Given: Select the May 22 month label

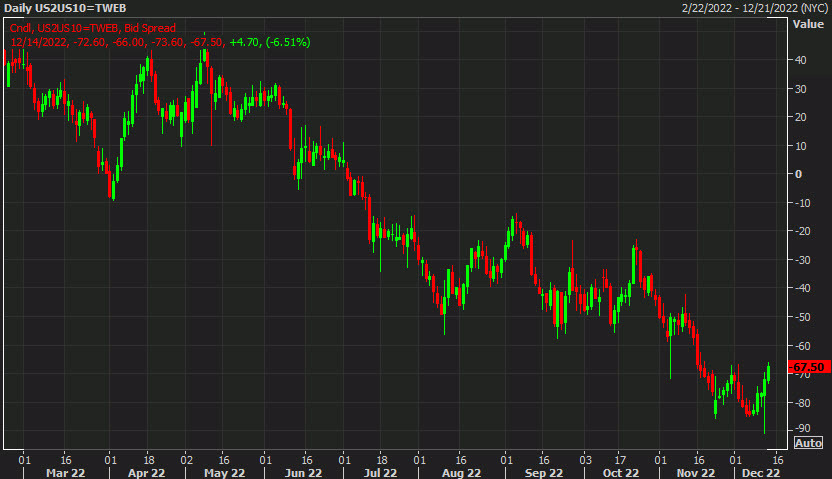Looking at the screenshot, I should click(x=223, y=472).
